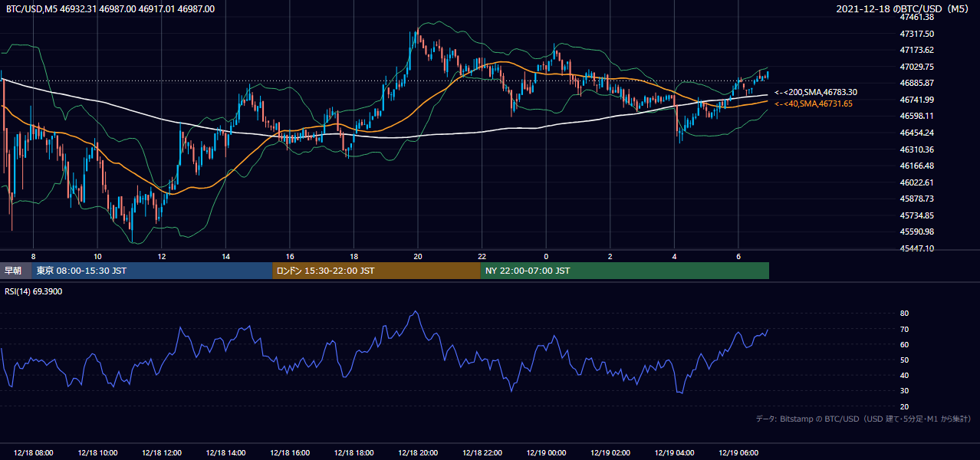Click date label 12/18 20:00
This screenshot has height=460, width=980.
pos(418,453)
